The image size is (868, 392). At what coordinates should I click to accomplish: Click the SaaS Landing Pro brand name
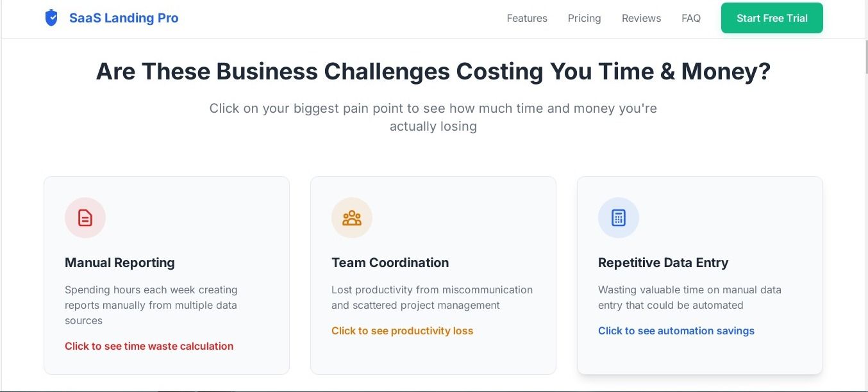pos(124,18)
